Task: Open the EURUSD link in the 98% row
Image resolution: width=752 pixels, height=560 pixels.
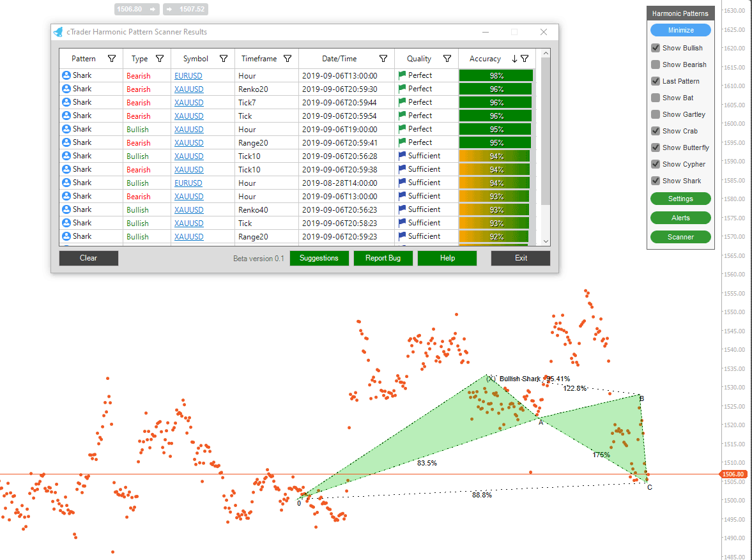Action: 188,76
